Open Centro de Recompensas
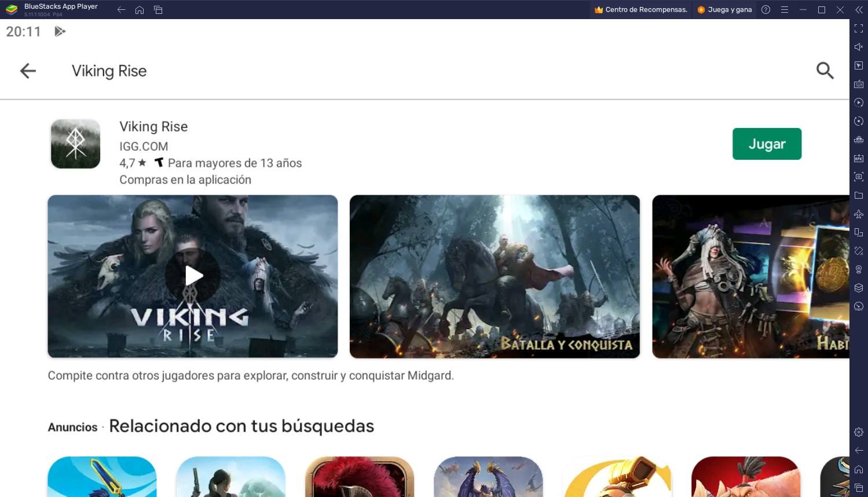868x497 pixels. [x=640, y=10]
